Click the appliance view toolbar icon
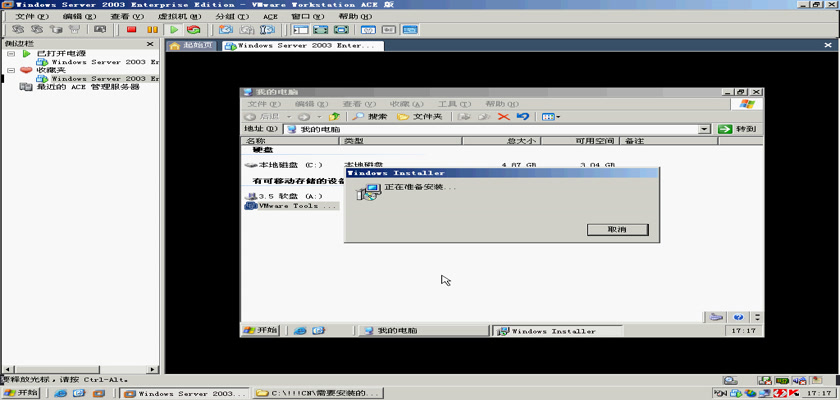This screenshot has height=400, width=840. tap(389, 29)
